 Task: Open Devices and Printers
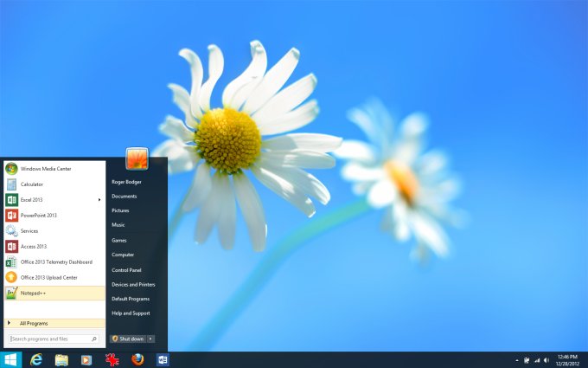(x=133, y=285)
